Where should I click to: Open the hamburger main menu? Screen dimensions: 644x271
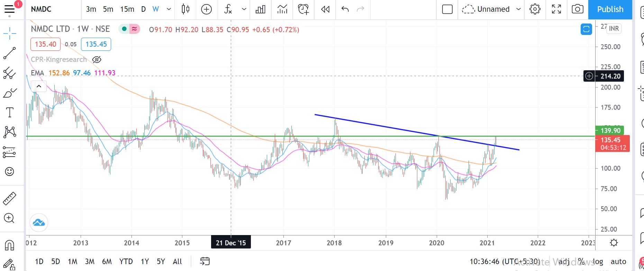9,9
